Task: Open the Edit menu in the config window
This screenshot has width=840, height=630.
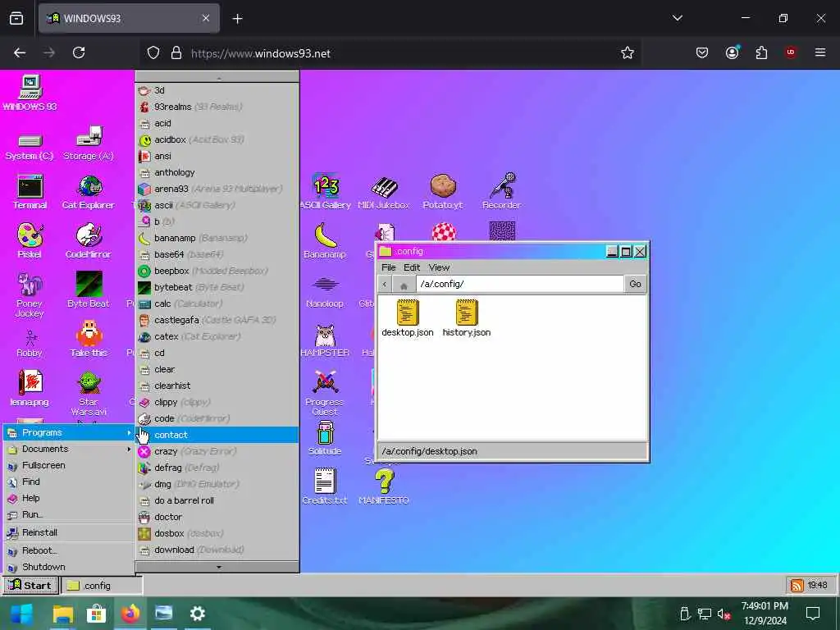Action: (412, 267)
